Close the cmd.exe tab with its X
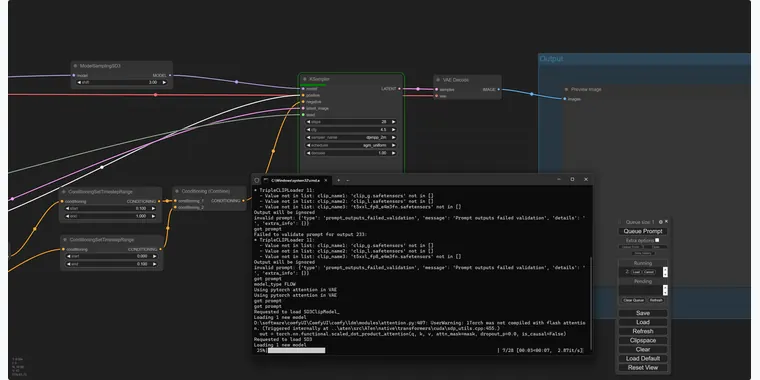Viewport: 760px width, 380px height. coord(326,180)
